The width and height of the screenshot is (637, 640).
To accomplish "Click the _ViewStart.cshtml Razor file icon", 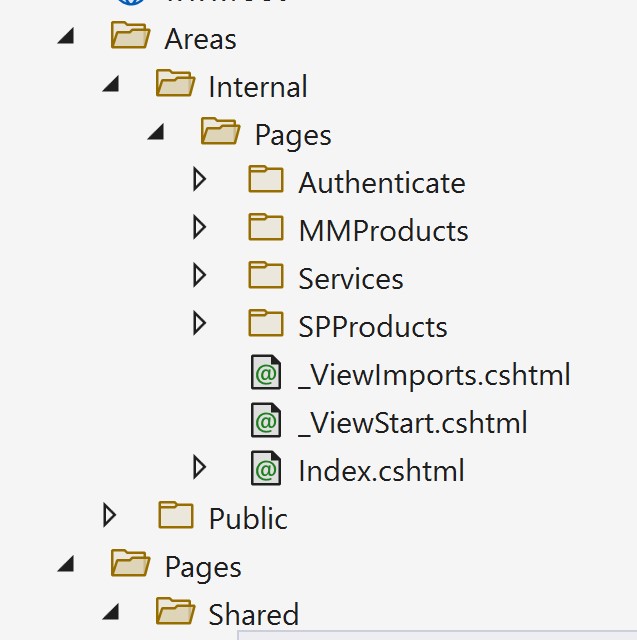I will 266,420.
